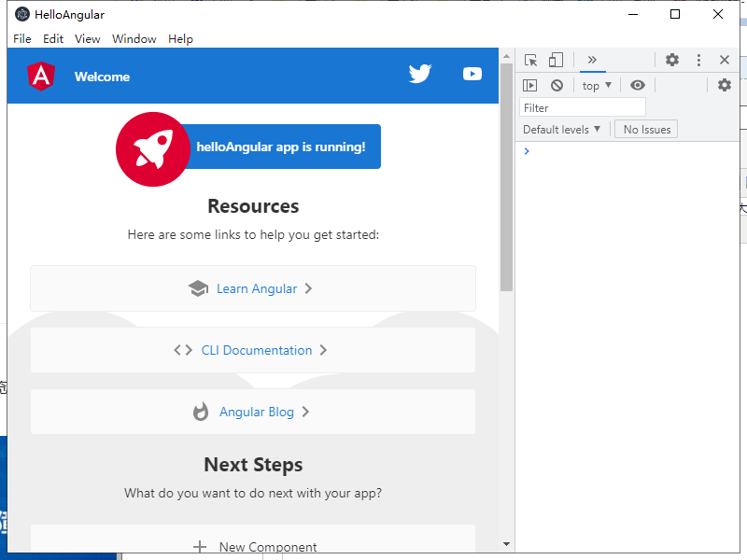Click the Resources heading
This screenshot has height=560, width=747.
click(x=253, y=206)
